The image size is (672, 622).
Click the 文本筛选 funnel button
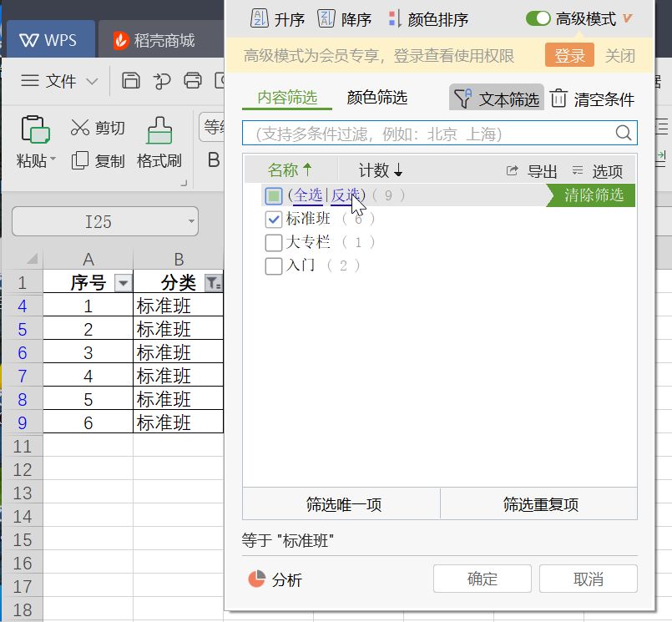click(x=497, y=99)
